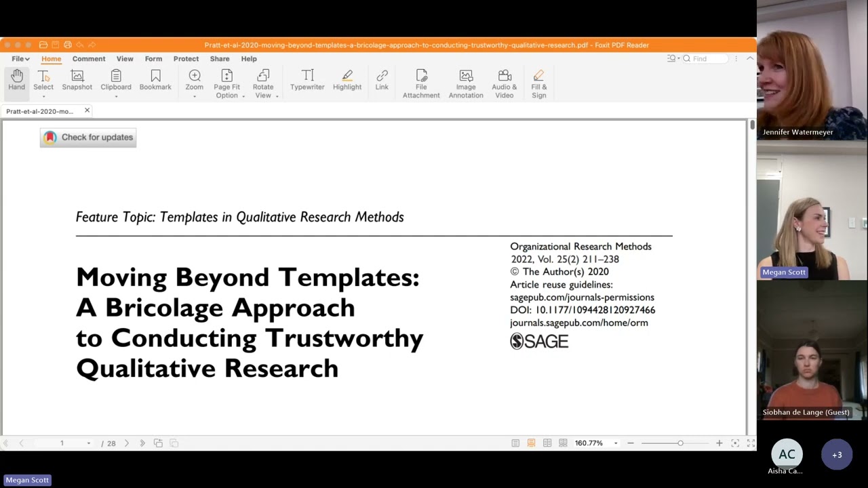Image resolution: width=868 pixels, height=488 pixels.
Task: Expand Page Fit Option dropdown arrow
Action: [243, 96]
